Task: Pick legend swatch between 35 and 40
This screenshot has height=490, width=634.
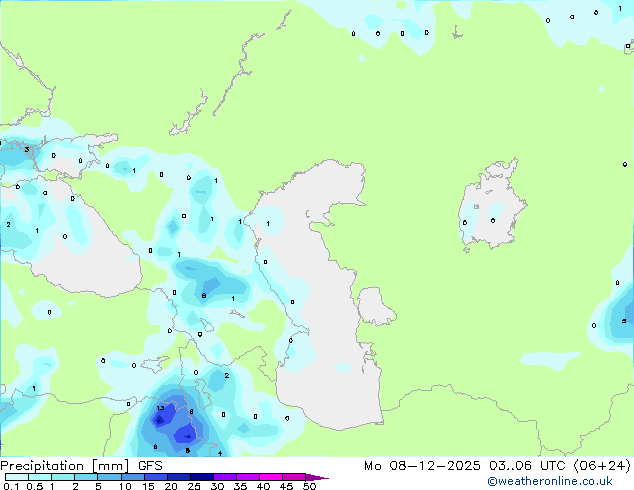Action: coord(248,477)
